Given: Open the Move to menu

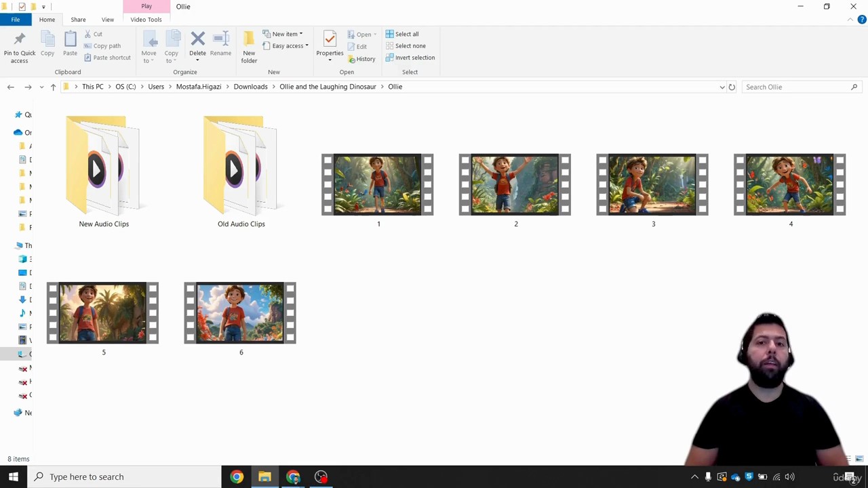Looking at the screenshot, I should [x=149, y=47].
